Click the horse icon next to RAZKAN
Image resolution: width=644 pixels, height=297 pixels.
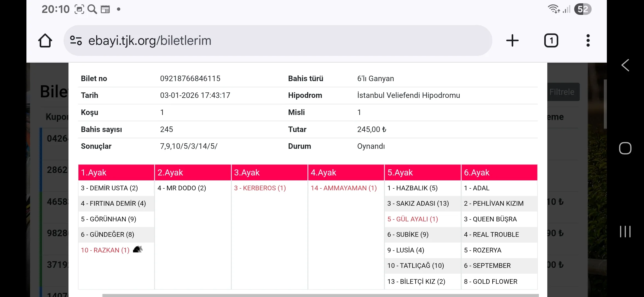[x=138, y=249]
